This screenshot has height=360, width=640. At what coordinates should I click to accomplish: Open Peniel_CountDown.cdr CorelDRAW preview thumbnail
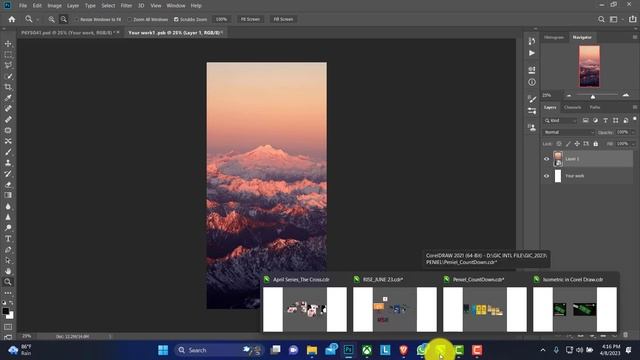click(485, 309)
